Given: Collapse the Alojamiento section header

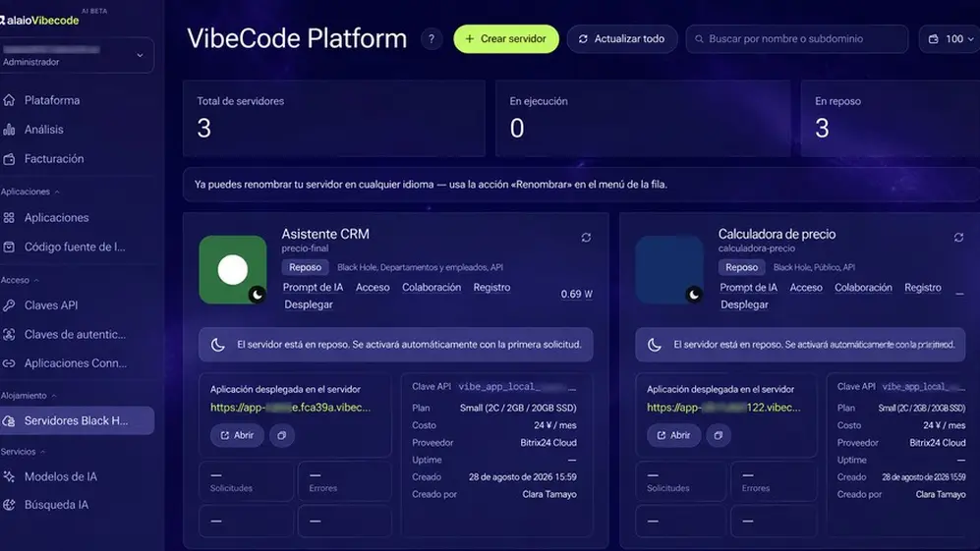Looking at the screenshot, I should click(x=29, y=396).
